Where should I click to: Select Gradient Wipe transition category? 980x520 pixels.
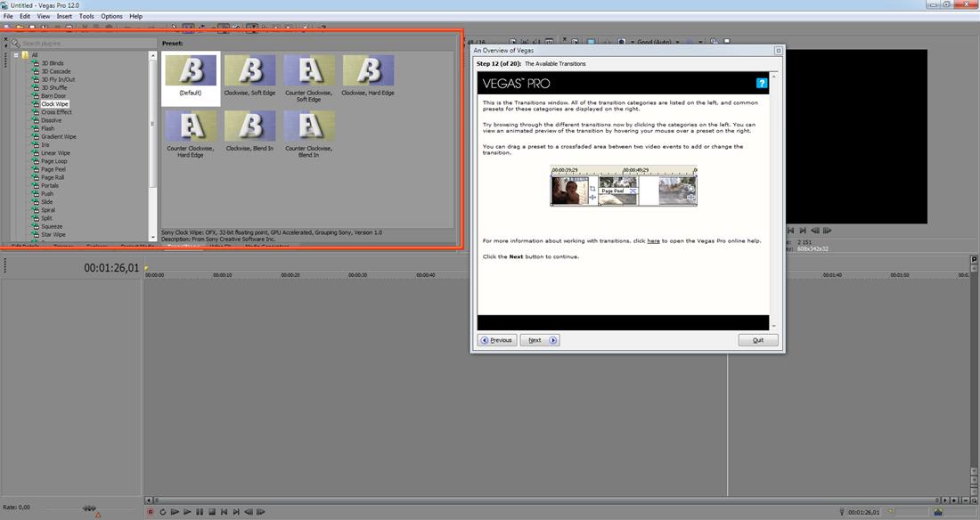[59, 137]
